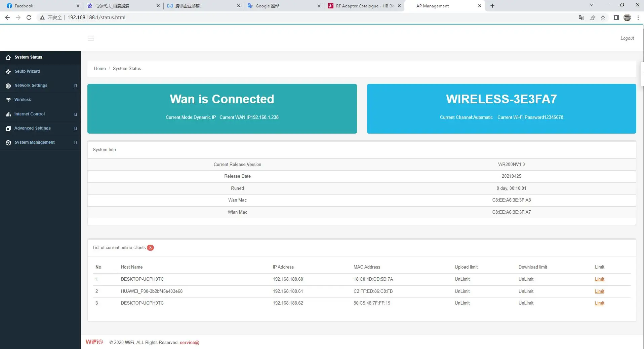
Task: Open Seutp Wizard in sidebar
Action: pos(40,72)
